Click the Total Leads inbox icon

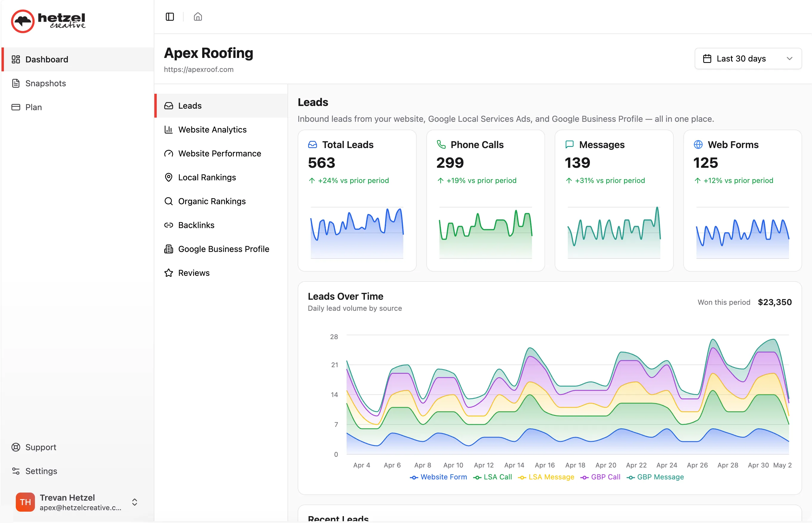[312, 145]
